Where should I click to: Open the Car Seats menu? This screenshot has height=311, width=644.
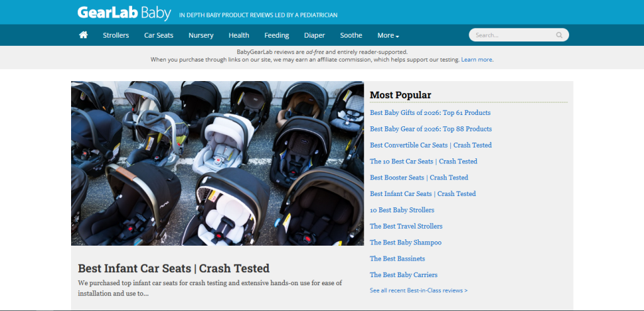click(x=158, y=35)
